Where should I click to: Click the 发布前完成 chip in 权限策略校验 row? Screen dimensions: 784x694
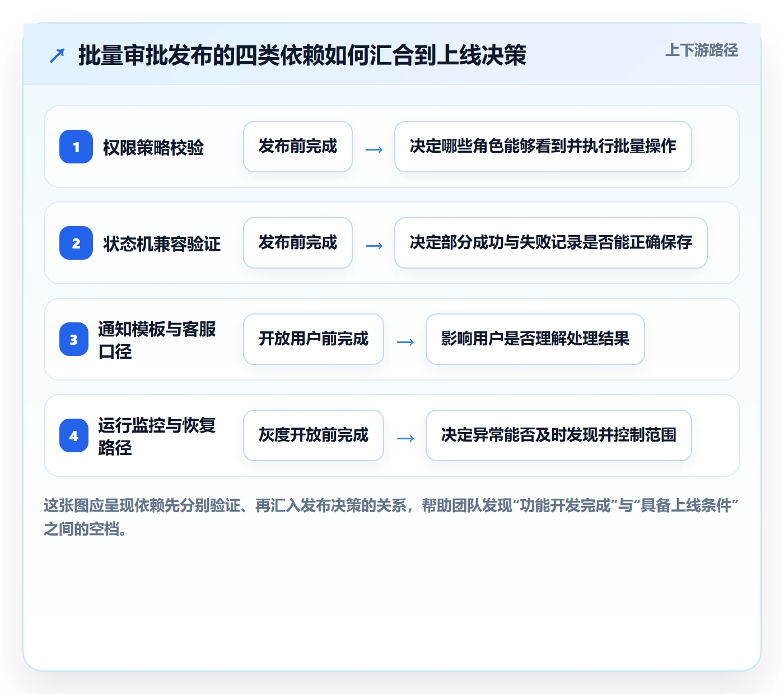point(298,147)
